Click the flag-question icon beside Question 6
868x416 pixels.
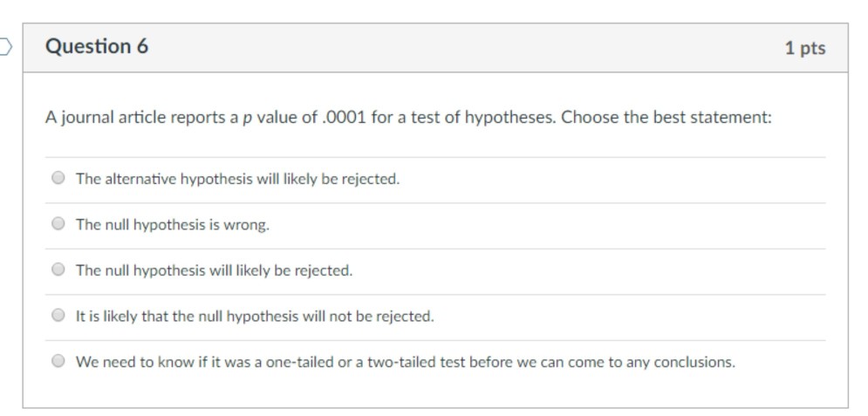click(x=4, y=47)
